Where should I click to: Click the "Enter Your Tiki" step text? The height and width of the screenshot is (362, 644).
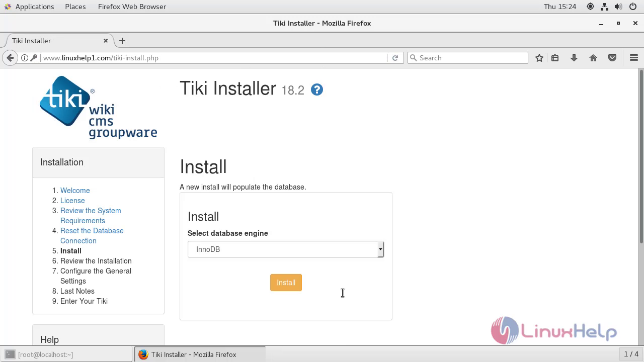84,301
